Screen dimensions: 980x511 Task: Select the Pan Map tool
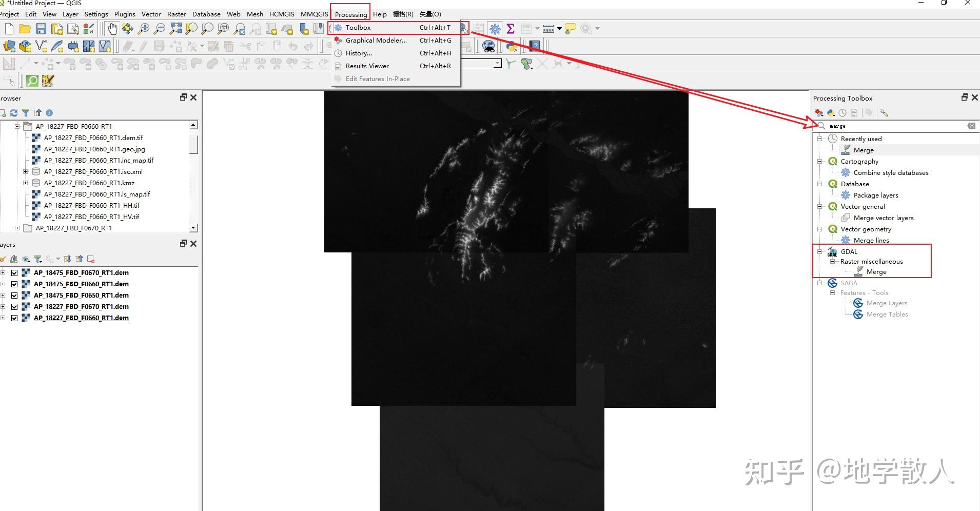pos(112,29)
